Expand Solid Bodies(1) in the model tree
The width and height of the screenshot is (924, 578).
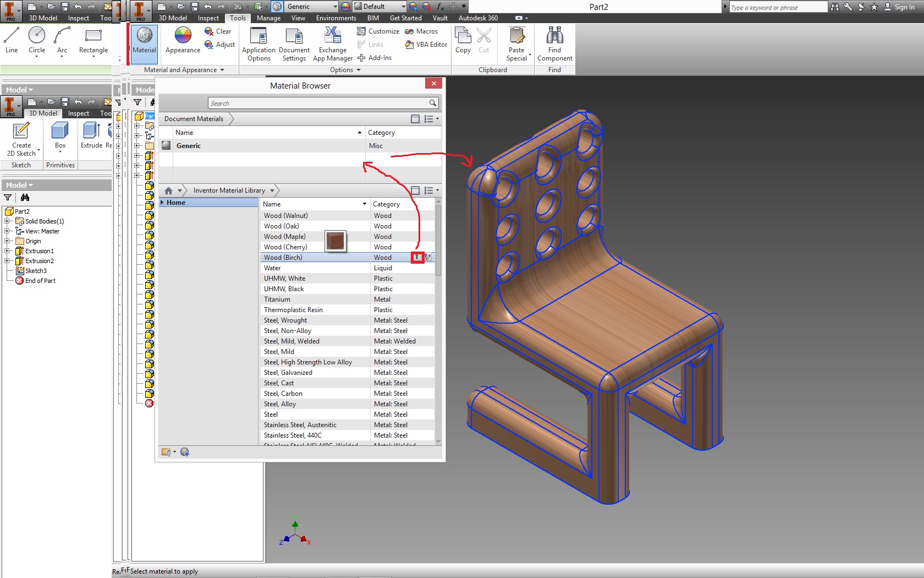click(x=7, y=221)
